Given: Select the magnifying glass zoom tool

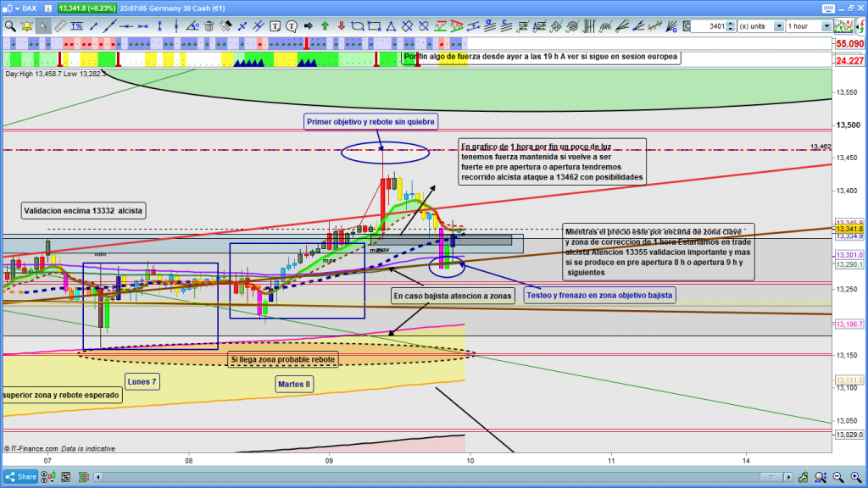Looking at the screenshot, I should tap(9, 25).
